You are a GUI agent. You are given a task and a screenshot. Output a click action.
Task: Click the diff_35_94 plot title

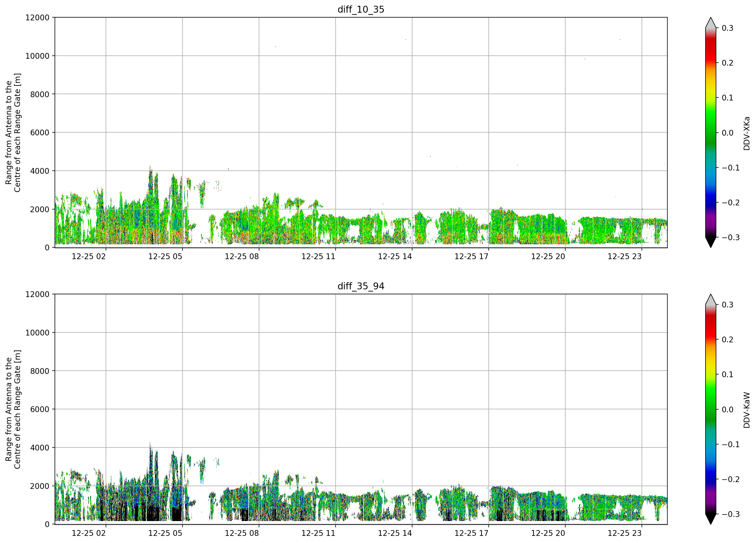[361, 286]
